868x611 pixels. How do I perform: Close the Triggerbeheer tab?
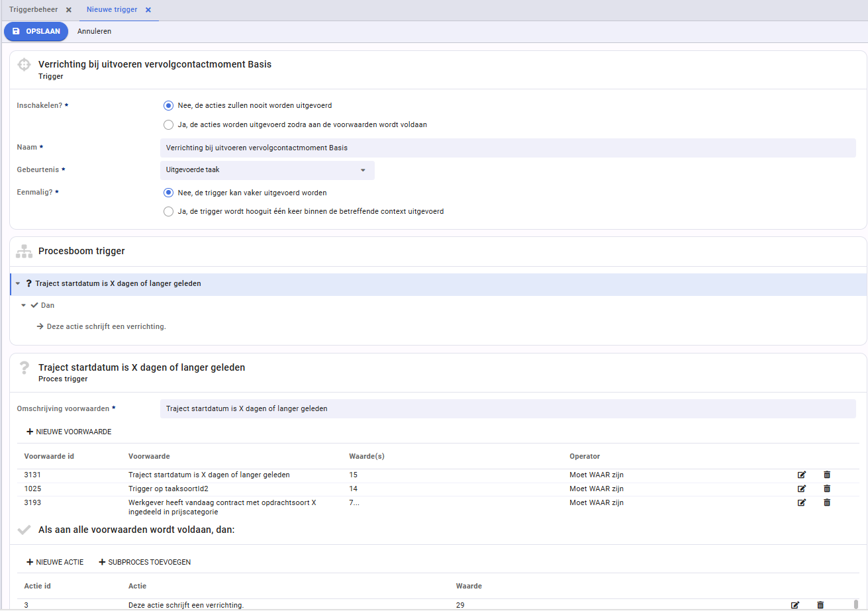[69, 10]
